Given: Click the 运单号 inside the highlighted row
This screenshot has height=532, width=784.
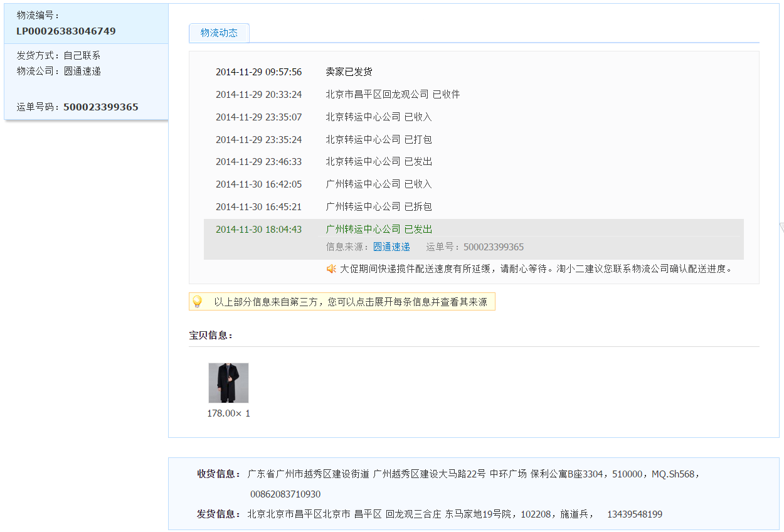Looking at the screenshot, I should (x=493, y=247).
